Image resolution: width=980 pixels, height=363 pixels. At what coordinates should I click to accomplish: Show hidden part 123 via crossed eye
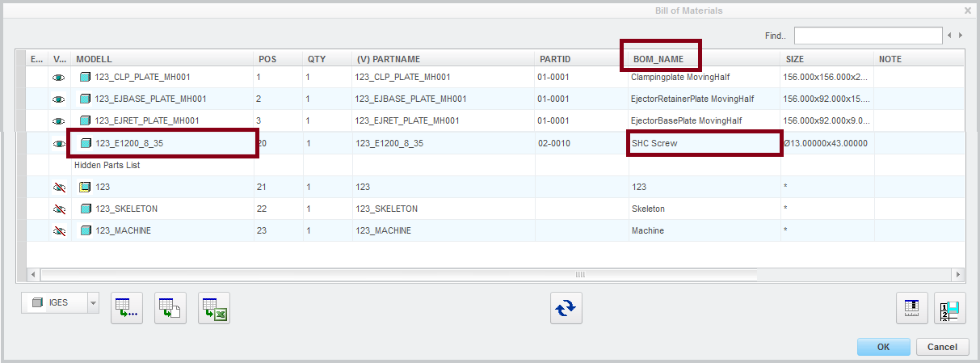(59, 187)
